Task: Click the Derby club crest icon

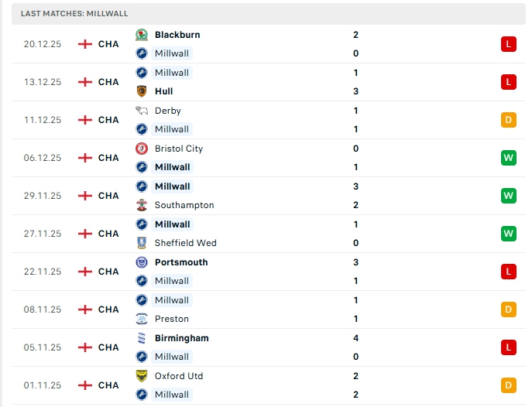Action: [x=142, y=111]
